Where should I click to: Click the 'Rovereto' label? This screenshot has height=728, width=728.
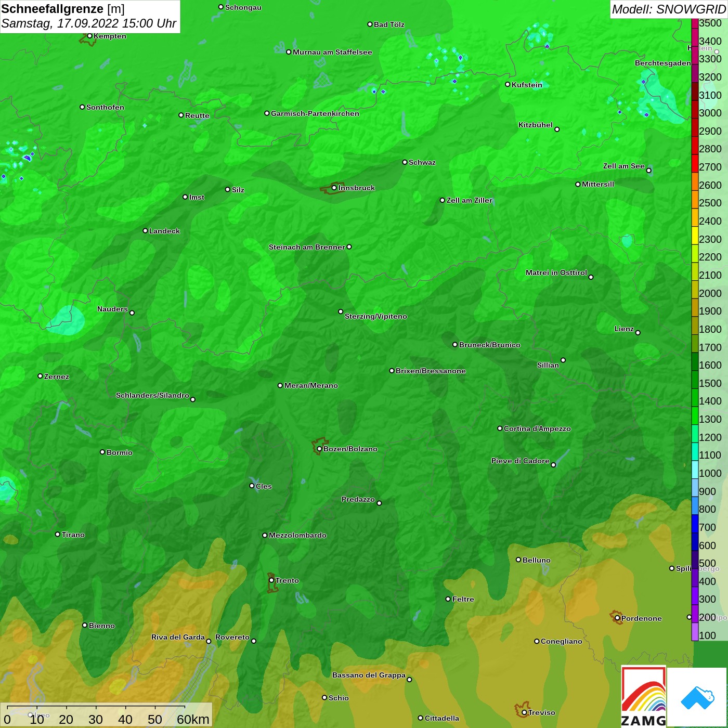point(232,637)
